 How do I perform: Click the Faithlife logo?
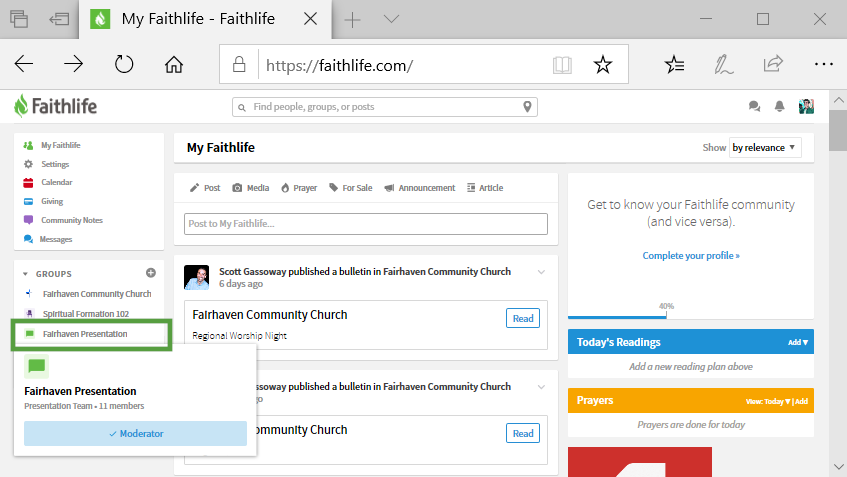(55, 106)
